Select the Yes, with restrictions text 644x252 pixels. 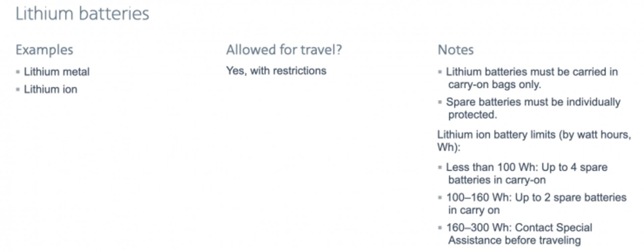coord(276,71)
